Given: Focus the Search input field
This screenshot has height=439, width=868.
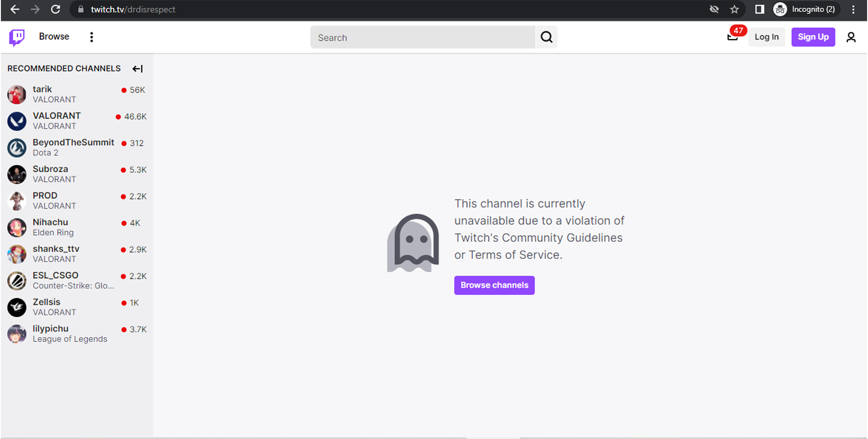Looking at the screenshot, I should (423, 37).
